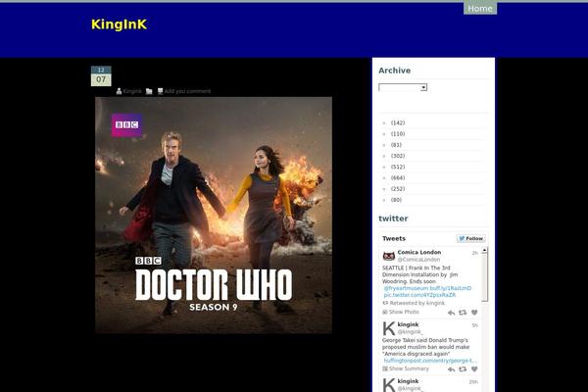This screenshot has height=392, width=588.
Task: Expand Show Summary on George Takei tweet
Action: (406, 368)
